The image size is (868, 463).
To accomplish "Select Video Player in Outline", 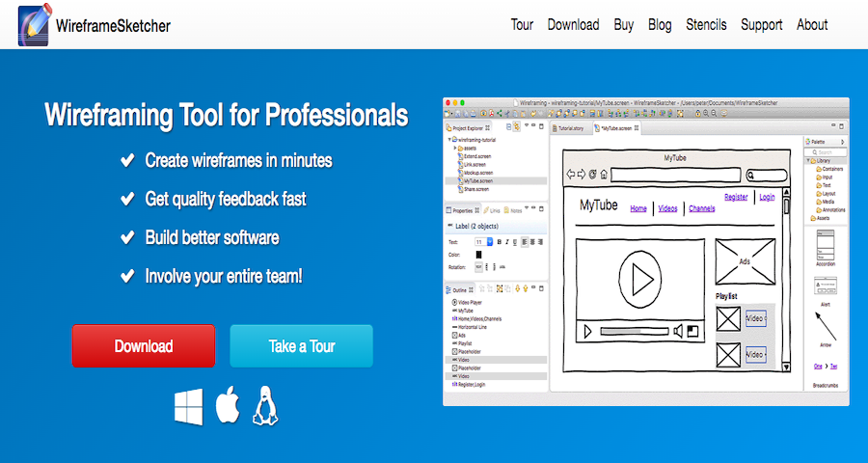I will 467,302.
